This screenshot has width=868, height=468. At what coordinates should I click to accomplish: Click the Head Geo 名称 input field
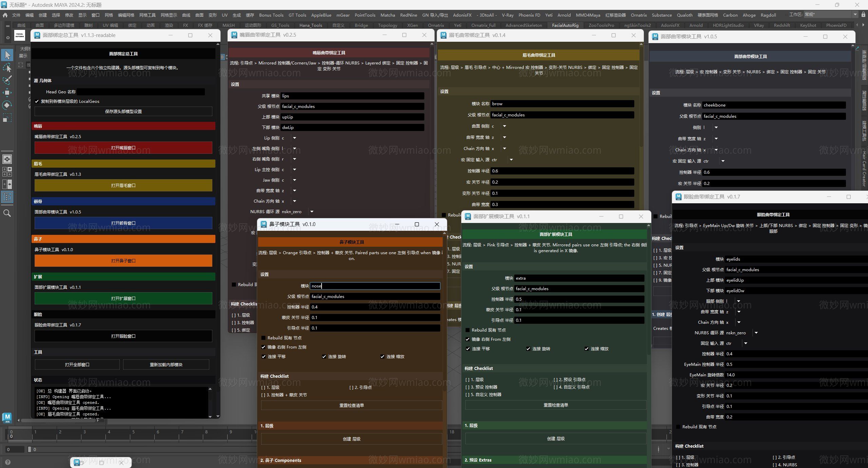[x=141, y=92]
